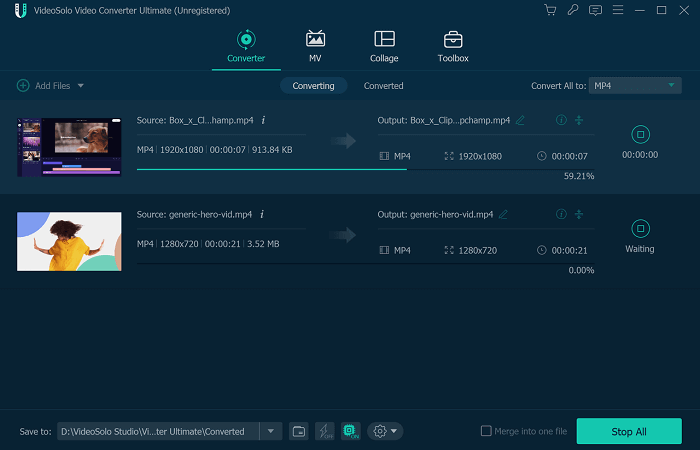
Task: Select the generic-hero-vid.mp4 thumbnail
Action: [x=69, y=242]
